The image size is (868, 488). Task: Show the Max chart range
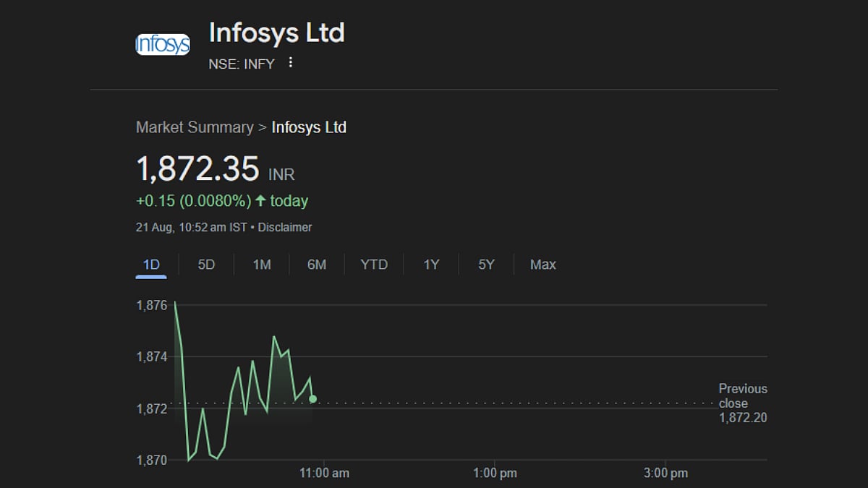542,265
